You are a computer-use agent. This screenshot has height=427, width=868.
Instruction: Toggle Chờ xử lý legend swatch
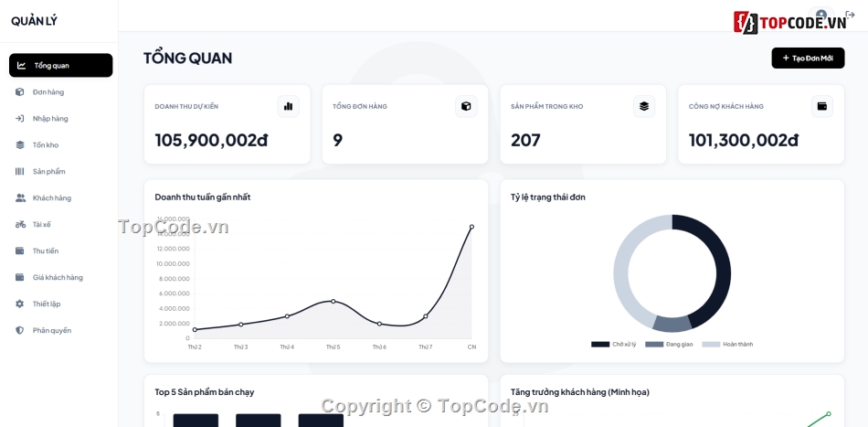[x=600, y=345]
